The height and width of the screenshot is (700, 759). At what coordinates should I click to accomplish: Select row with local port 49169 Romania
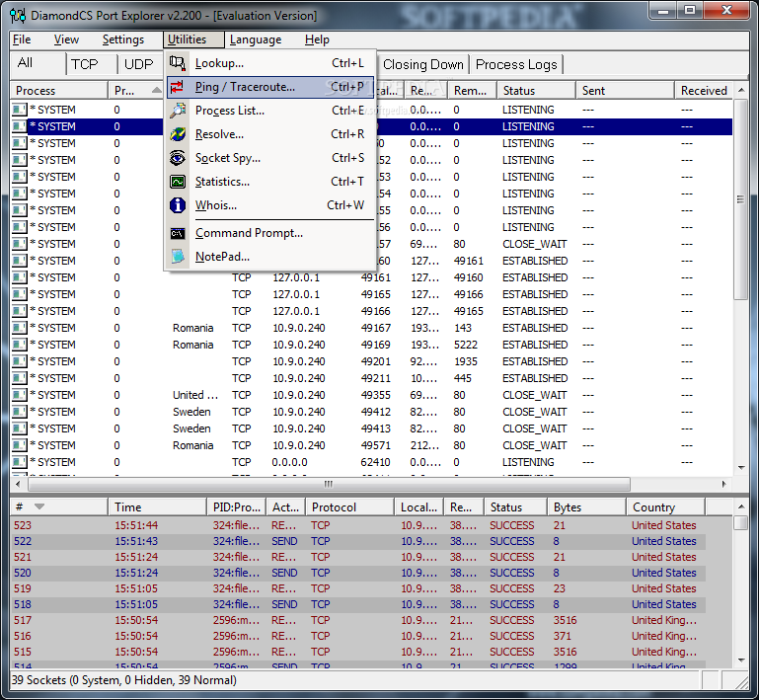[372, 345]
